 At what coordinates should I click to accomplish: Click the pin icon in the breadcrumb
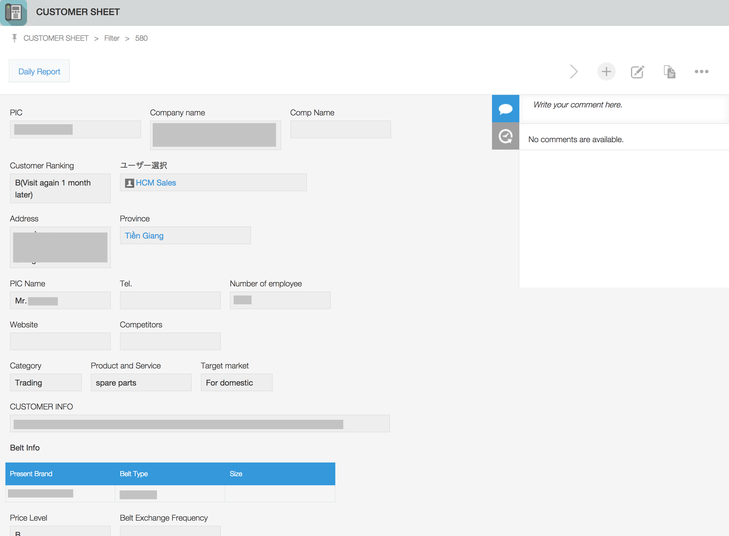point(14,38)
